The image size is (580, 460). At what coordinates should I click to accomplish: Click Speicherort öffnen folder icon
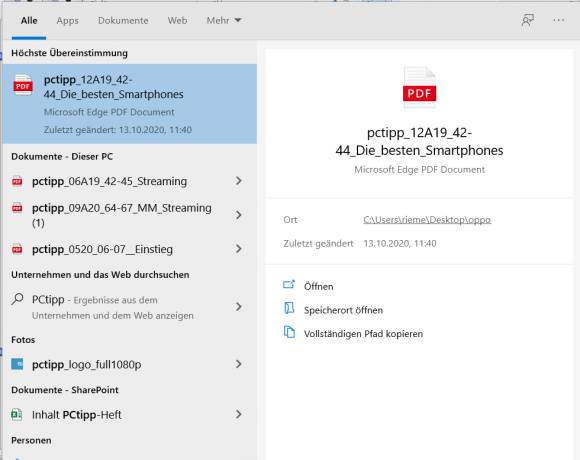tap(289, 308)
